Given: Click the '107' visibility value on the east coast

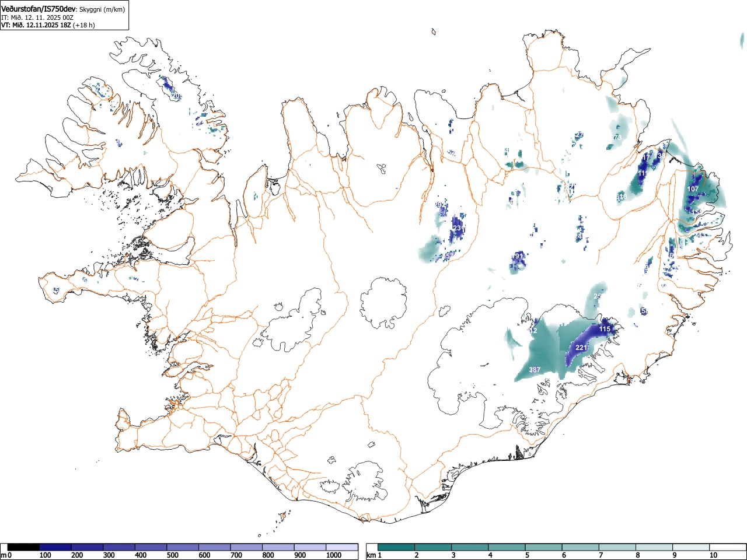Looking at the screenshot, I should [x=693, y=189].
